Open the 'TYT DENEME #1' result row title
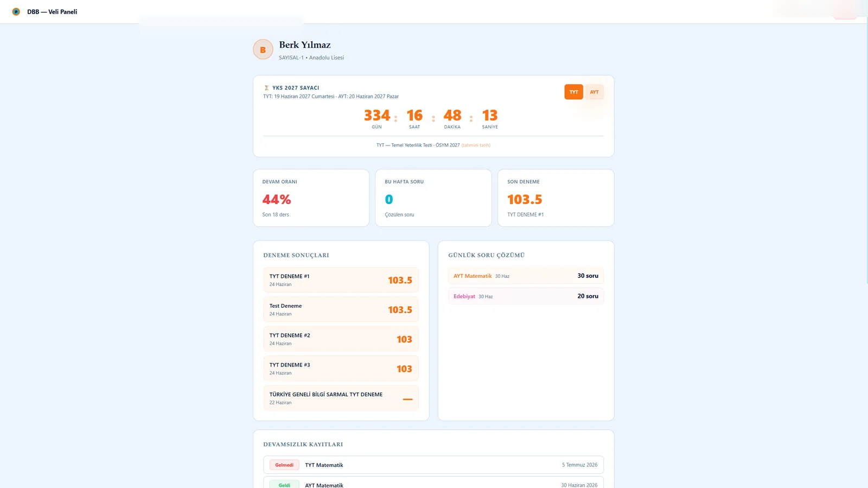Viewport: 868px width, 488px height. click(x=290, y=276)
